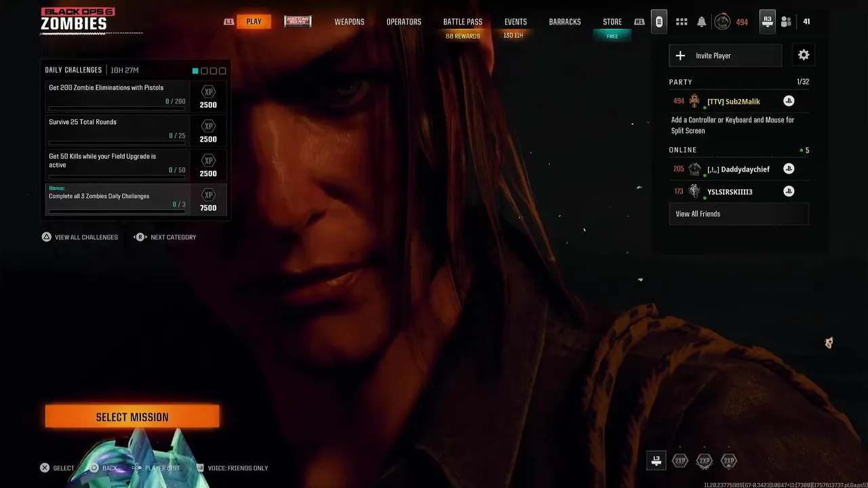Open the Battle Pass tab

pyautogui.click(x=463, y=22)
